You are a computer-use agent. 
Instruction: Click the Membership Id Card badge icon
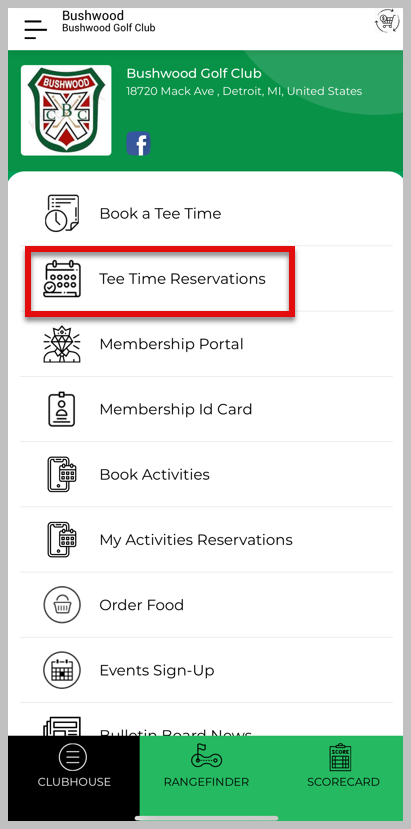[x=62, y=409]
